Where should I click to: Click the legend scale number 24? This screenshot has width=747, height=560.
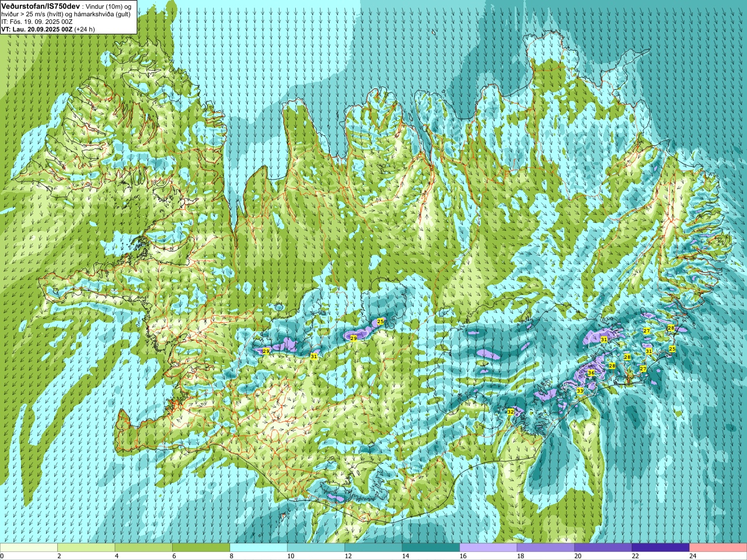point(693,556)
